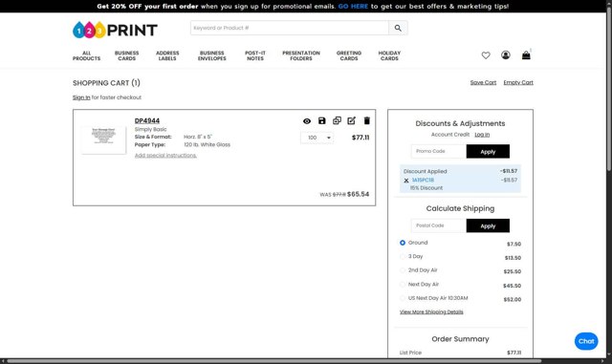
Task: Open Business Envelopes menu
Action: 212,55
